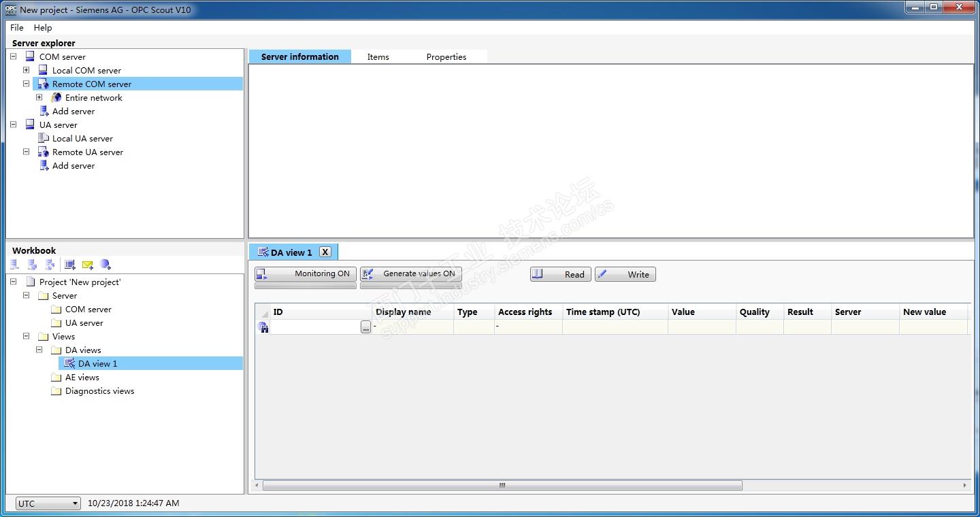Viewport: 980px width, 517px height.
Task: Click the horizontal scrollbar thumb in DA view
Action: (502, 486)
